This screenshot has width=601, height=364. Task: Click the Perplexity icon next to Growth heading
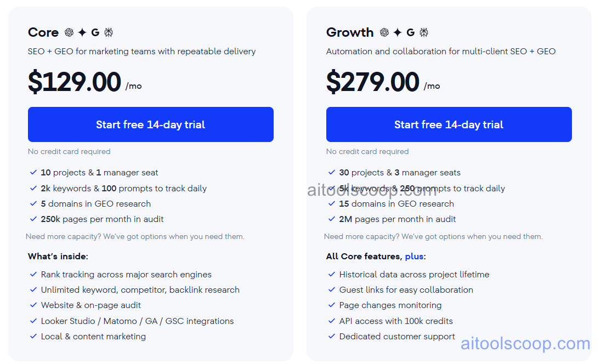tap(424, 32)
